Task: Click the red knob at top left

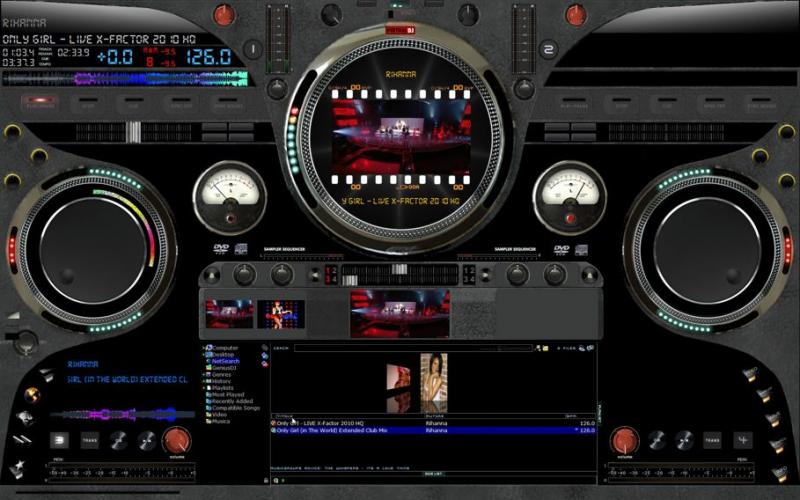Action: [223, 15]
